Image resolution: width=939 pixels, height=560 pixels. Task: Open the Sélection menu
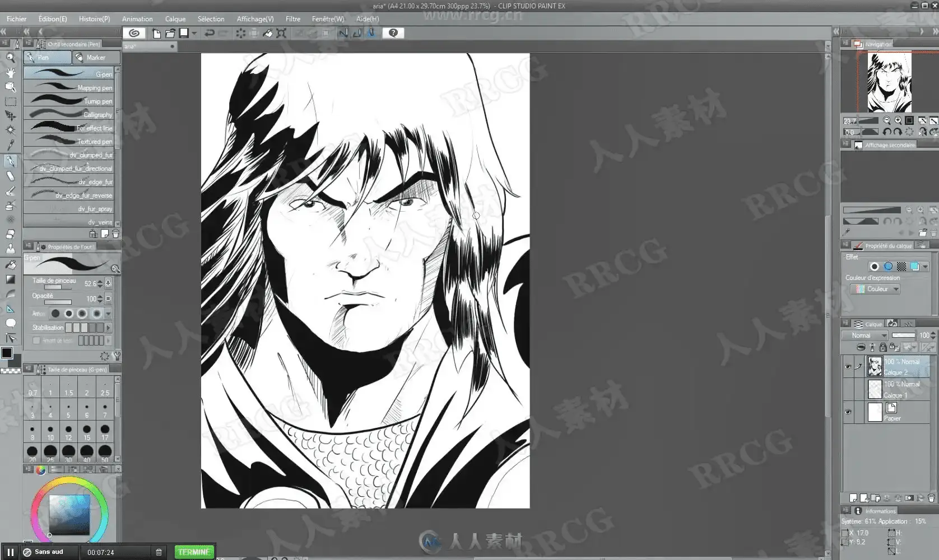pyautogui.click(x=211, y=18)
